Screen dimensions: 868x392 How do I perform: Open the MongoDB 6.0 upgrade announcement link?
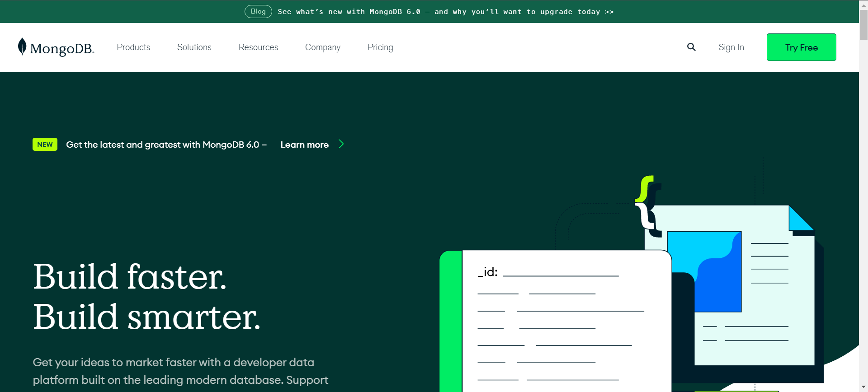[x=446, y=12]
